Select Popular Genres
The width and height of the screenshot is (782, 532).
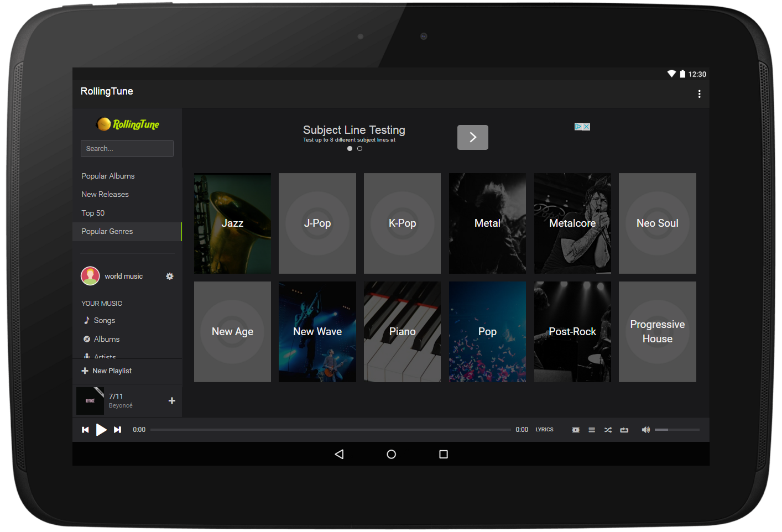tap(127, 231)
